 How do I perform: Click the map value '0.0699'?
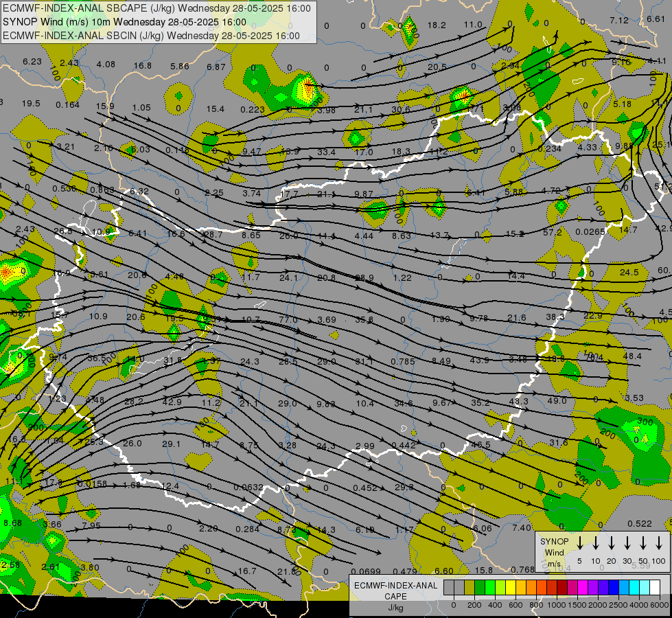(366, 571)
